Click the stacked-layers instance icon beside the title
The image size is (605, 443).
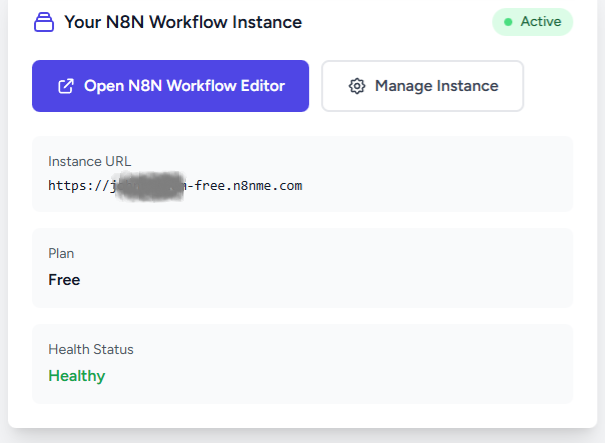43,22
